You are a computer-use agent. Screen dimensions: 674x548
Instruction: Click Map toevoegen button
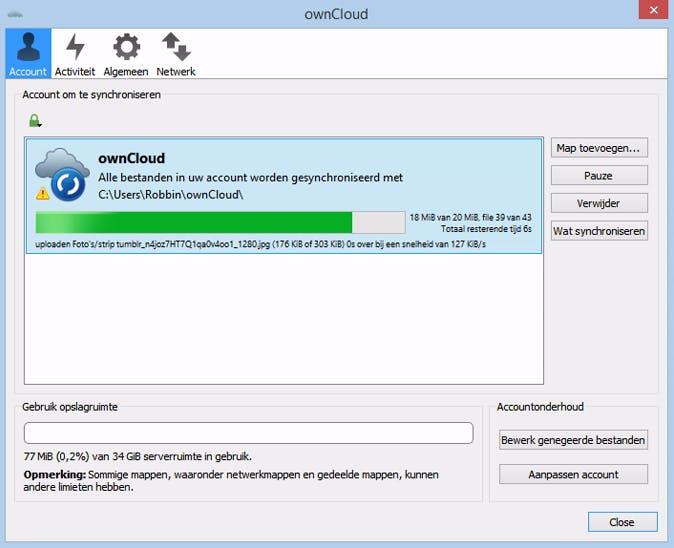click(x=599, y=148)
